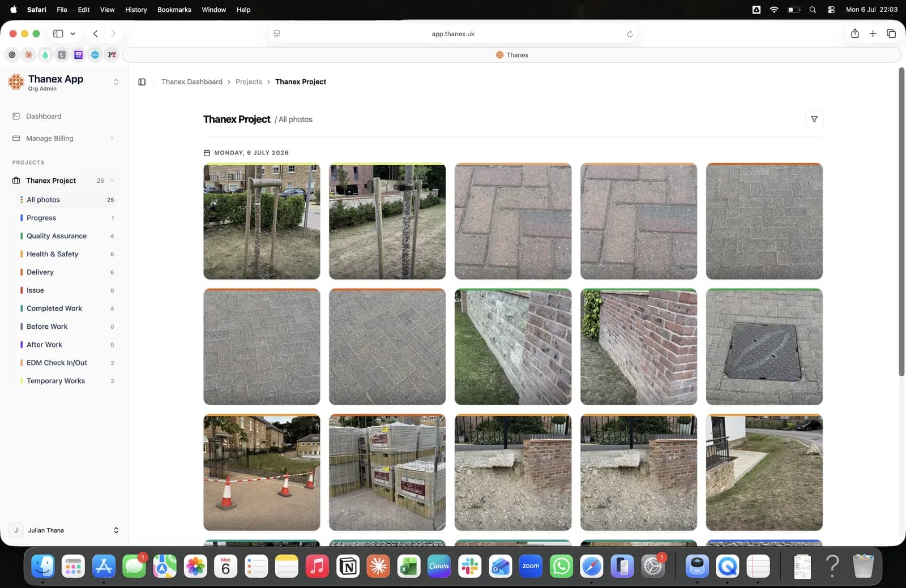Open Excel from the Dock
Viewport: 906px width, 588px height.
click(408, 566)
